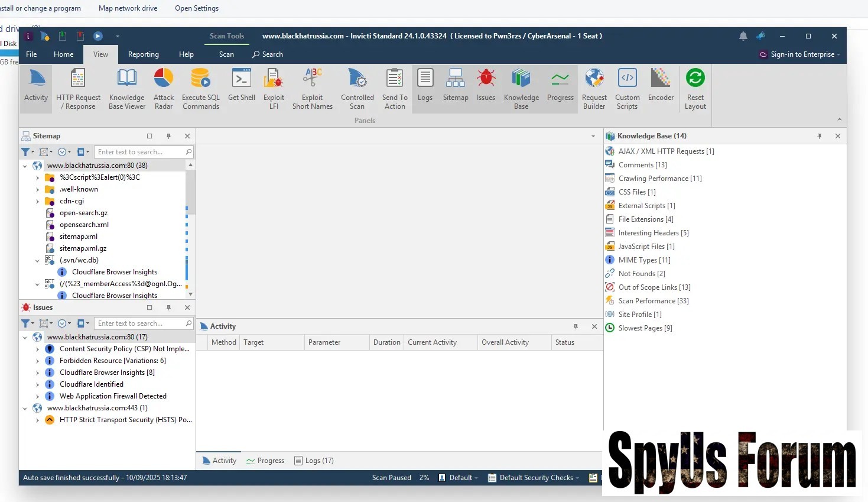
Task: Expand the Forbidden Resource issue node
Action: pos(37,361)
